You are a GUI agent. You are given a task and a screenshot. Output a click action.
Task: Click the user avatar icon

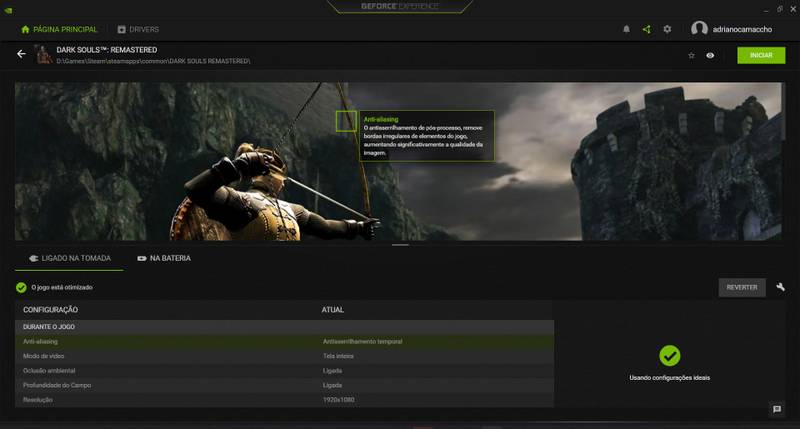tap(699, 29)
